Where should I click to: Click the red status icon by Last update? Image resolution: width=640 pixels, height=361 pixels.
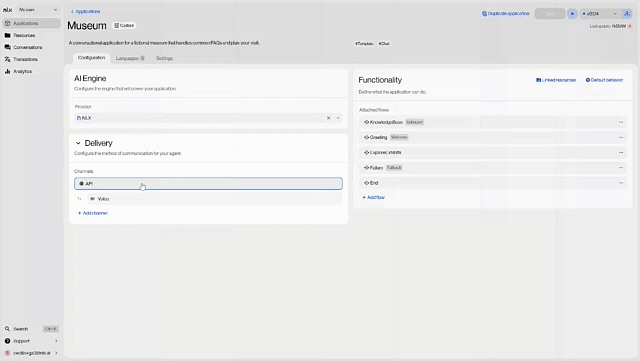pyautogui.click(x=630, y=26)
